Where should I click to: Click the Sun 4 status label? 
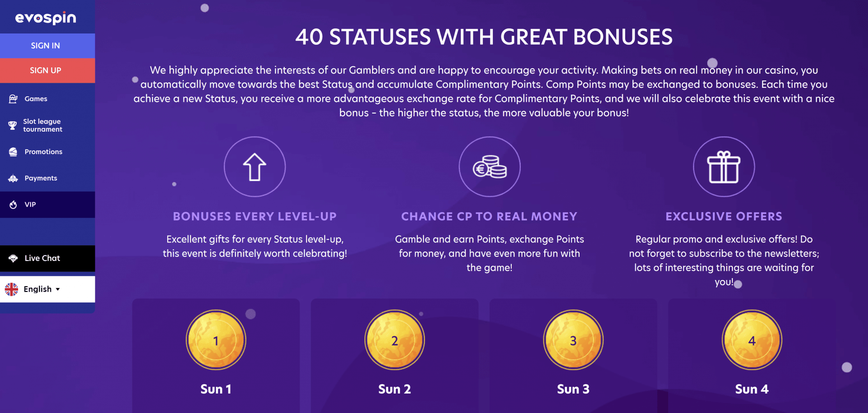[751, 389]
